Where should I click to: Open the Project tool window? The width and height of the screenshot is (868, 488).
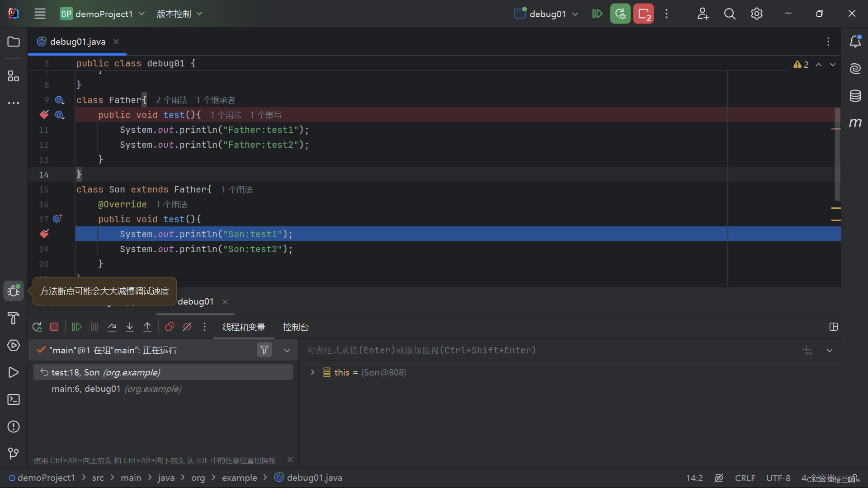pos(14,42)
